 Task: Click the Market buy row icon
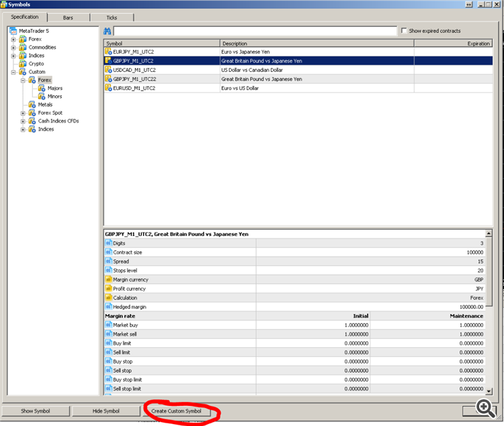(x=109, y=325)
